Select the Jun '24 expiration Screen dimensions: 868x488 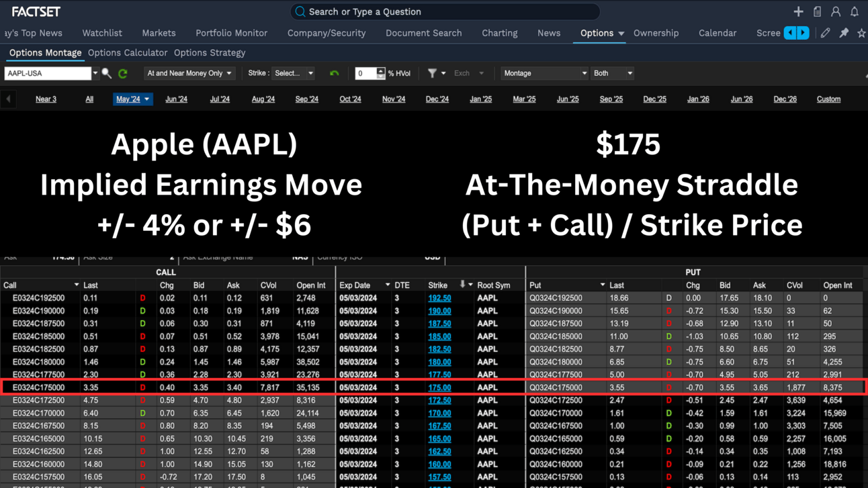click(x=176, y=99)
